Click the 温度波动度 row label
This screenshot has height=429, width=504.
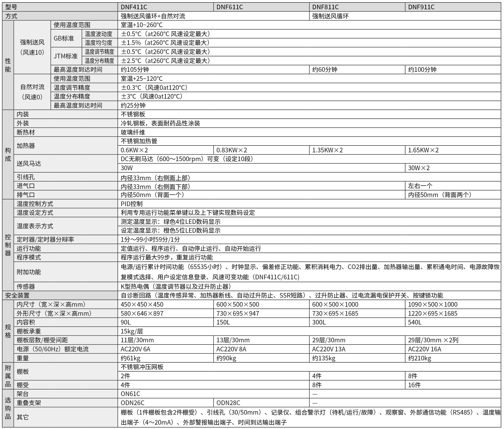point(100,34)
